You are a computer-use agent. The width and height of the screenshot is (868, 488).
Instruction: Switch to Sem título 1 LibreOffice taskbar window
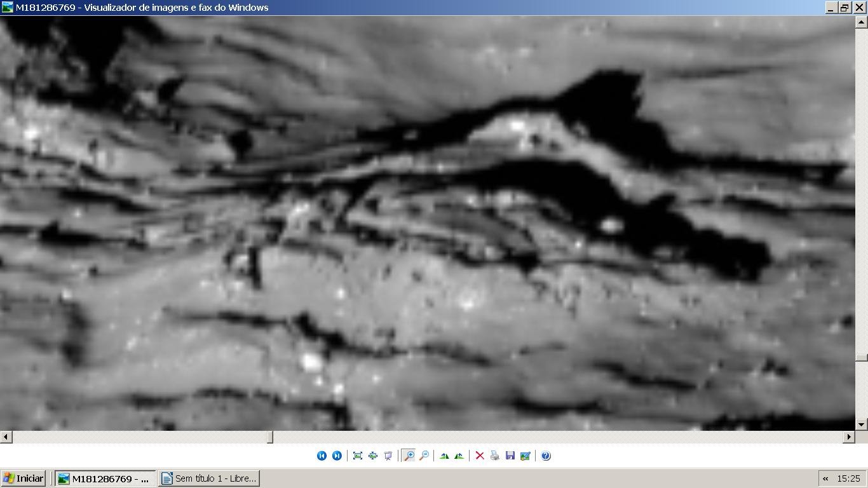click(x=209, y=478)
